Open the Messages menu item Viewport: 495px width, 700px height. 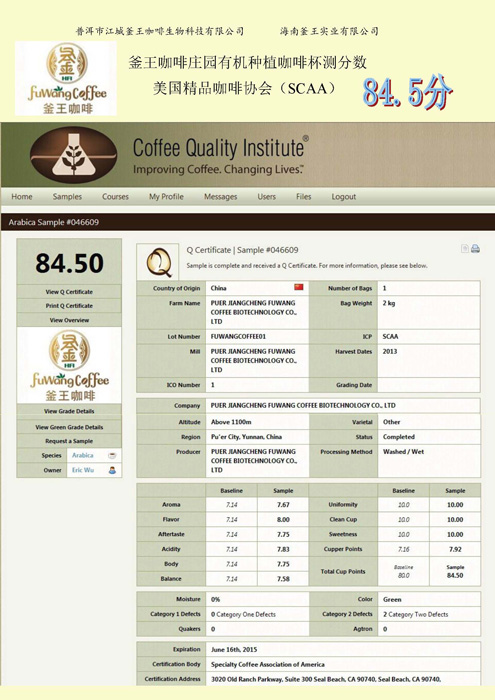tap(220, 196)
